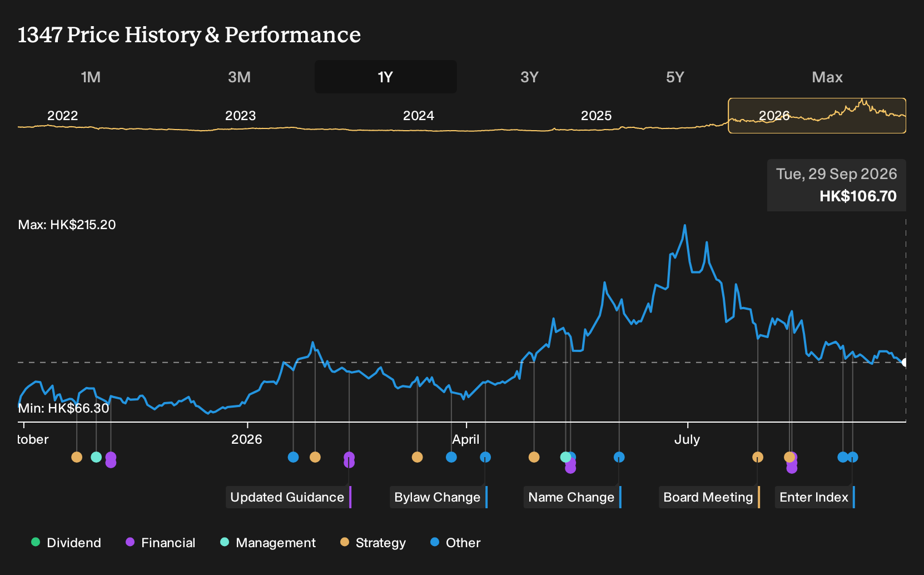Click 2022 on the overview timeline
Image resolution: width=924 pixels, height=575 pixels.
click(x=62, y=116)
